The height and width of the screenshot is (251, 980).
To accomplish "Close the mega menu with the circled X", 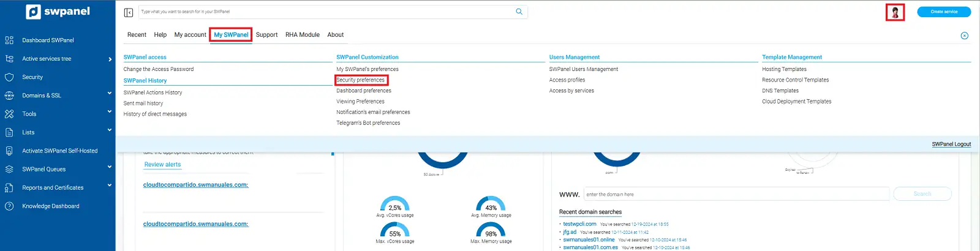I will point(965,36).
